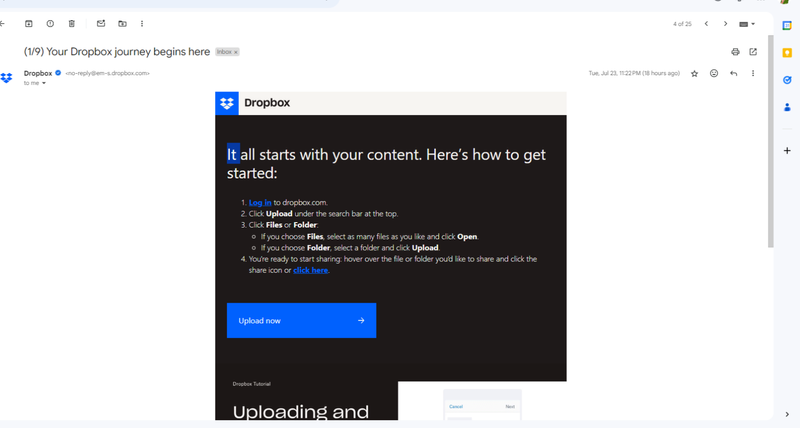Image resolution: width=800 pixels, height=428 pixels.
Task: Open Google Keep in the side panel
Action: 787,53
